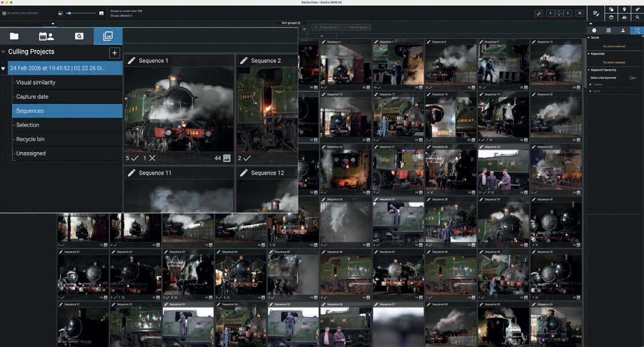Go to previous group with left arrow
The image size is (644, 347).
(551, 13)
